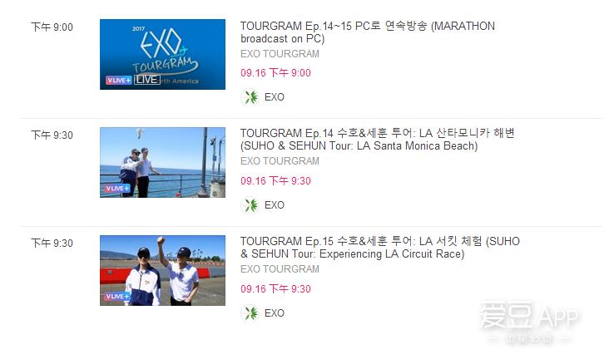Click the LIVE badge on the first thumbnail
Image resolution: width=609 pixels, height=364 pixels.
pyautogui.click(x=146, y=80)
